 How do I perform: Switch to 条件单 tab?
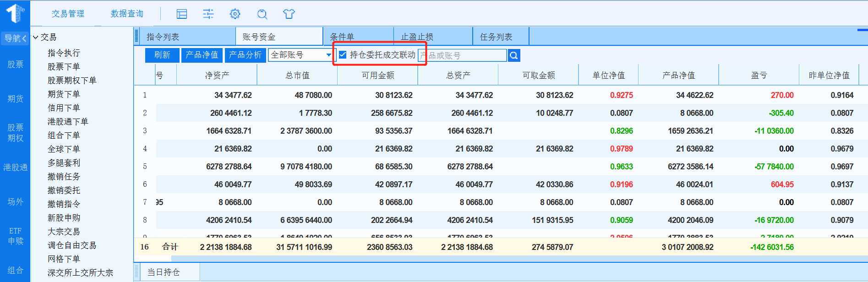(x=358, y=37)
